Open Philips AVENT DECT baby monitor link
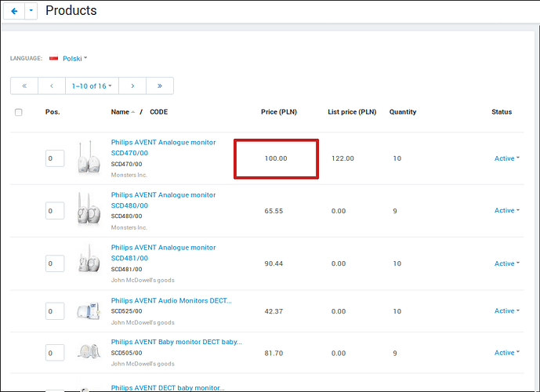540x392 pixels. [x=168, y=388]
